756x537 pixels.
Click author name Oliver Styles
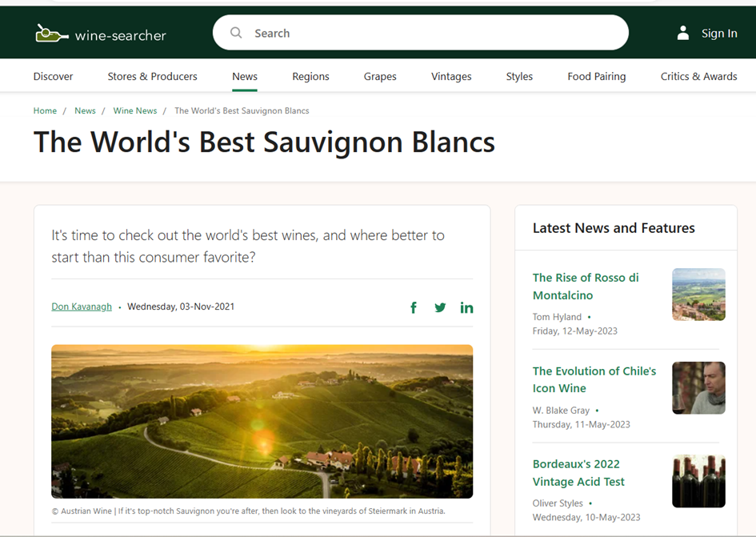[x=558, y=503]
